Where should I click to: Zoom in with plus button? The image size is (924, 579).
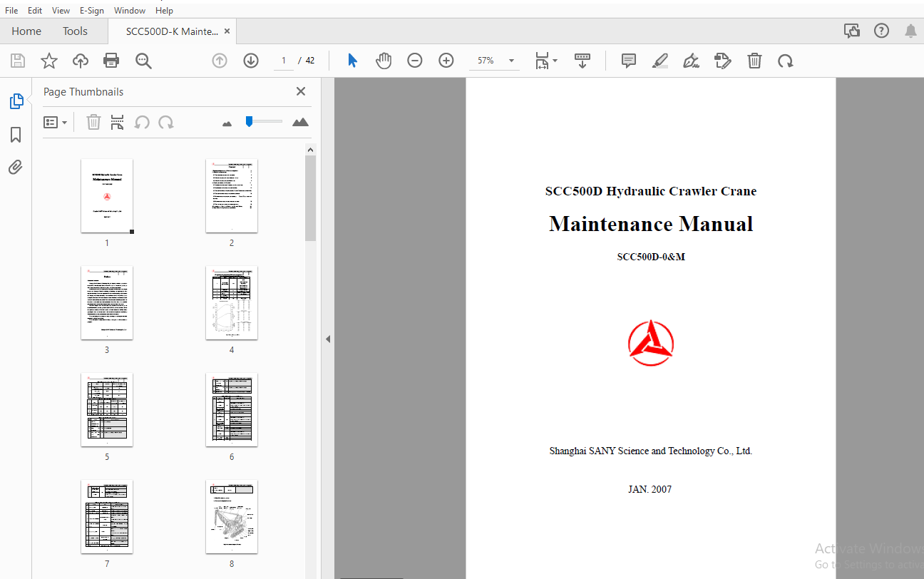coord(446,61)
